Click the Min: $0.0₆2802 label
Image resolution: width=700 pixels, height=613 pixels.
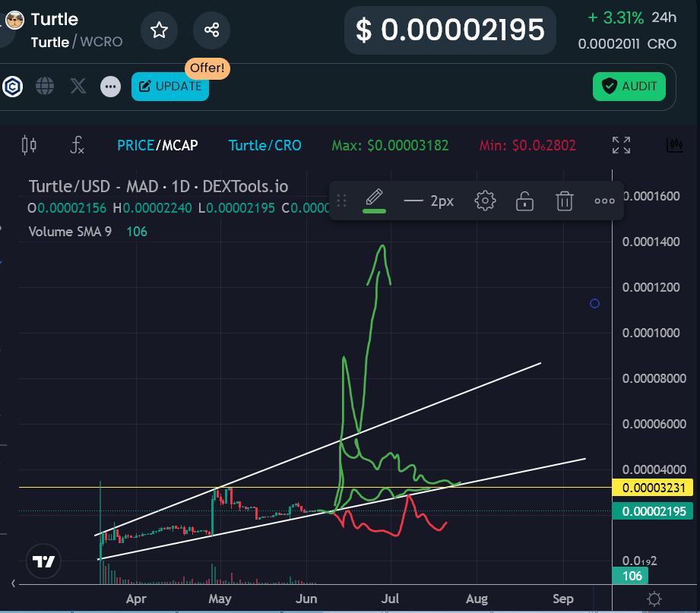527,145
